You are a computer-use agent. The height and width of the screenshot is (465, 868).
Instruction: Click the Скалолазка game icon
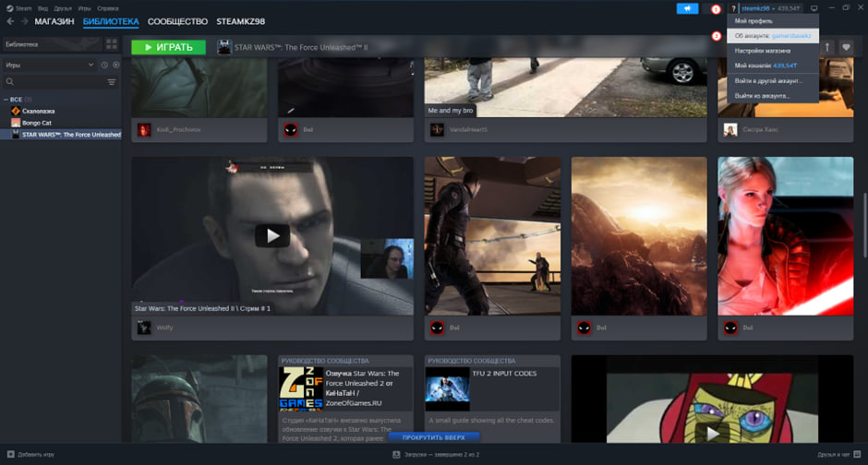pyautogui.click(x=16, y=111)
